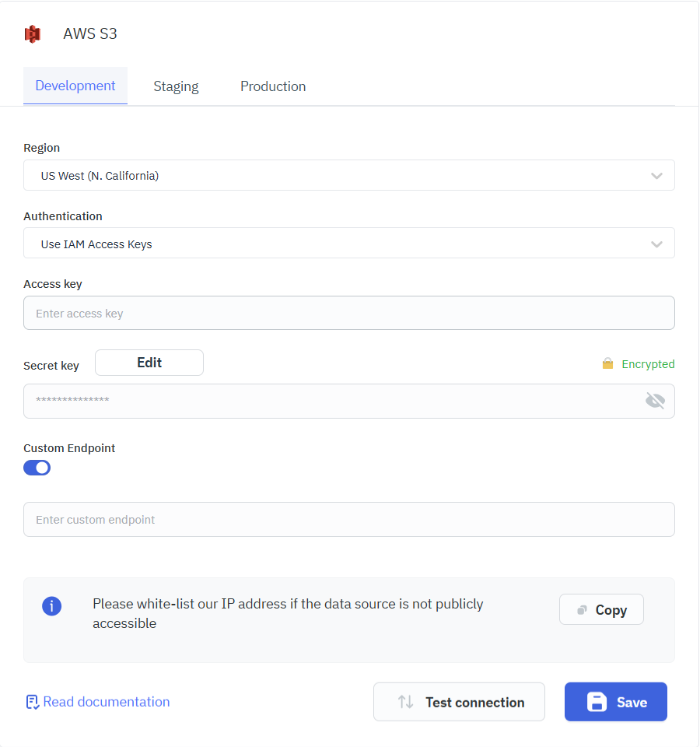Switch to the Production tab
Viewport: 700px width, 747px height.
273,86
